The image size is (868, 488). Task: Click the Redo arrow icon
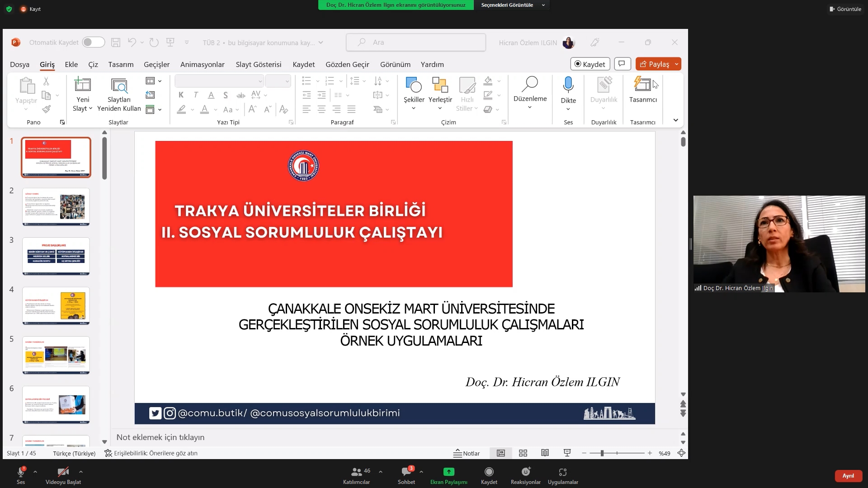click(154, 42)
